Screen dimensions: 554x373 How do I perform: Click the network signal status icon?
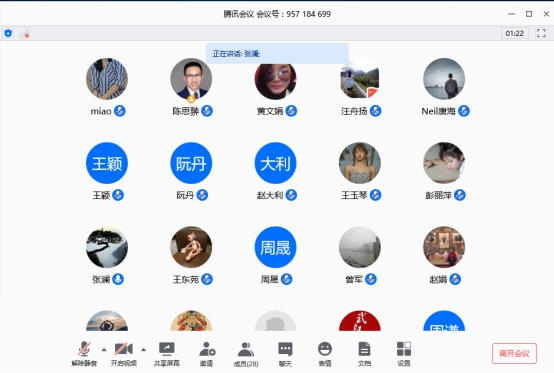pyautogui.click(x=25, y=34)
